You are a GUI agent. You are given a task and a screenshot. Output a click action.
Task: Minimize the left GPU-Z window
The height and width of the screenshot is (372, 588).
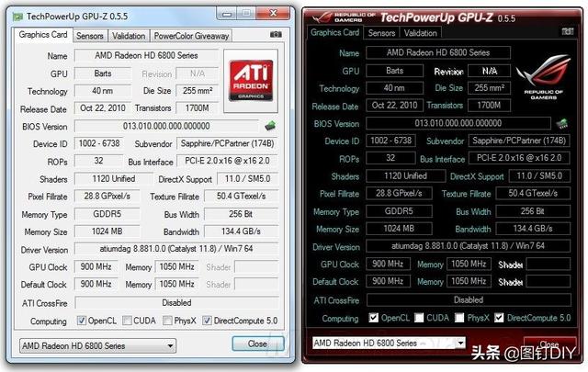[x=227, y=14]
